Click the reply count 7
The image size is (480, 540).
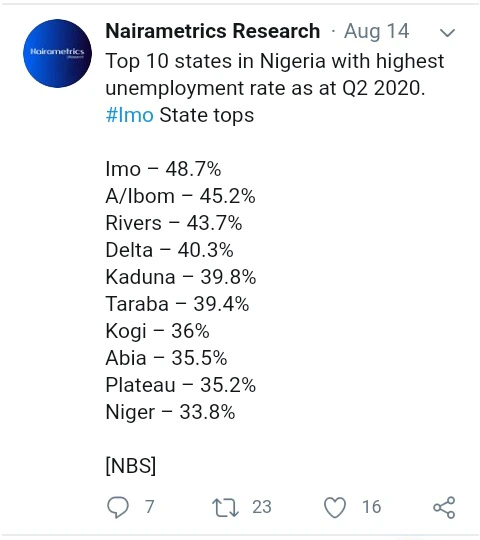click(149, 507)
